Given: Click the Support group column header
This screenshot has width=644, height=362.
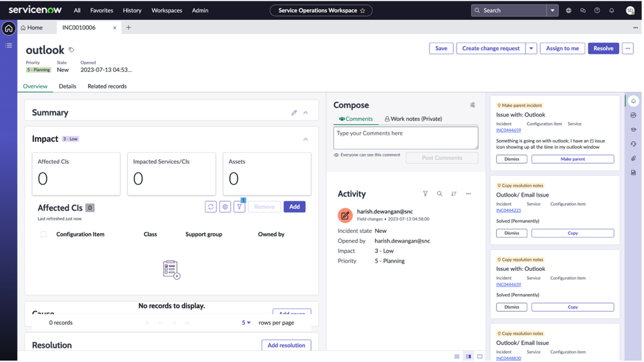Looking at the screenshot, I should (x=204, y=234).
